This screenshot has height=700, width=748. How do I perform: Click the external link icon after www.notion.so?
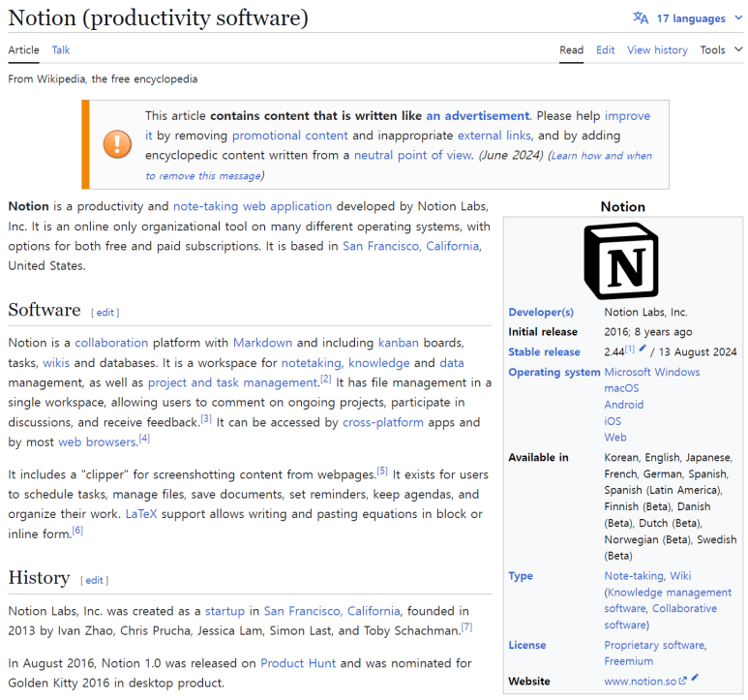(682, 681)
